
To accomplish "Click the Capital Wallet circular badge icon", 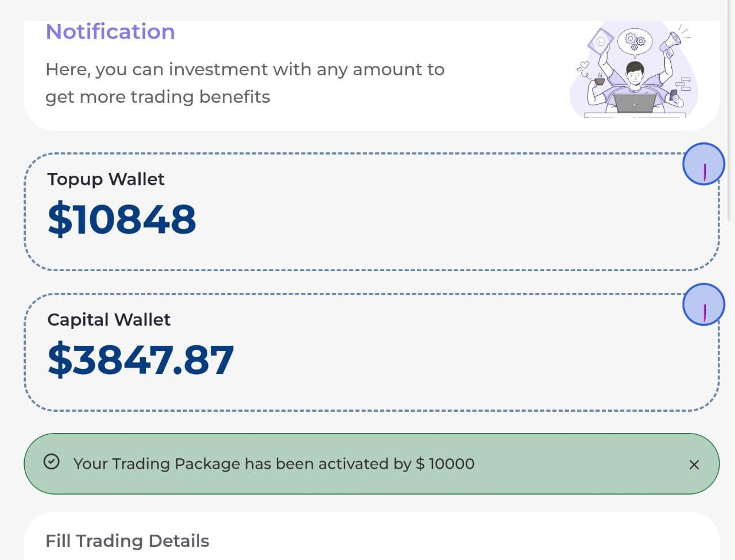I will [x=703, y=305].
